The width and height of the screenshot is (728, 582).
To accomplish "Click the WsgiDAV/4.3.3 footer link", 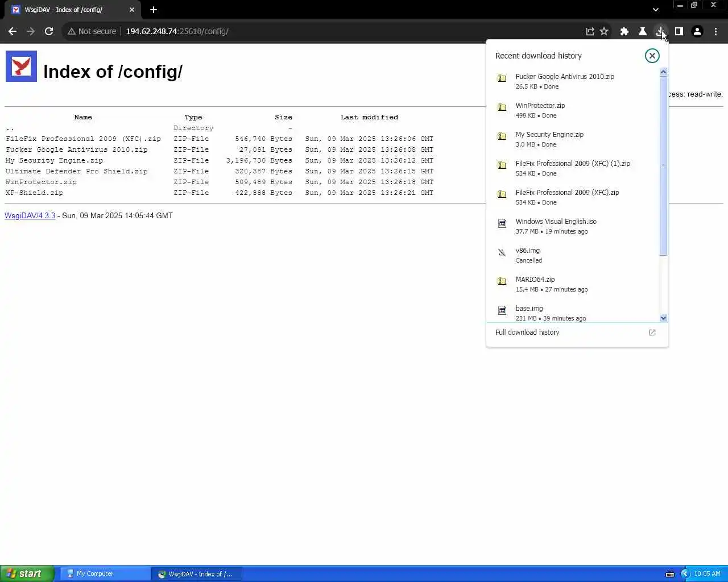I will pyautogui.click(x=30, y=215).
